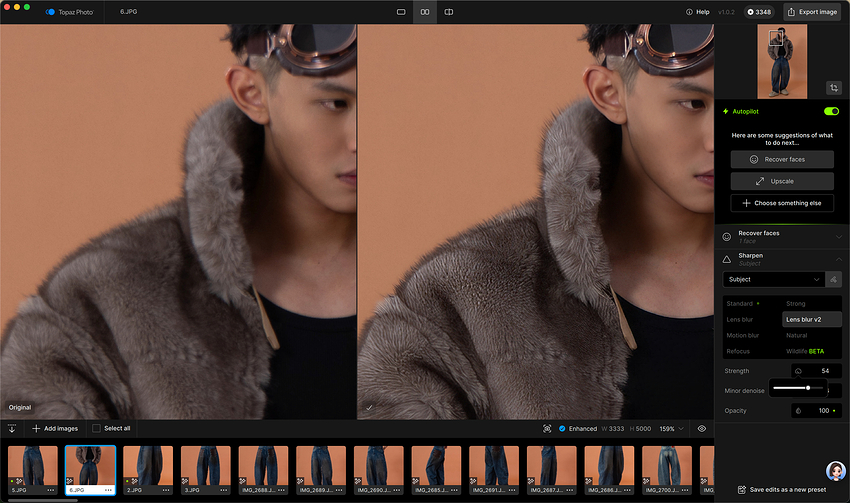
Task: Toggle the Autopilot switch off
Action: (830, 111)
